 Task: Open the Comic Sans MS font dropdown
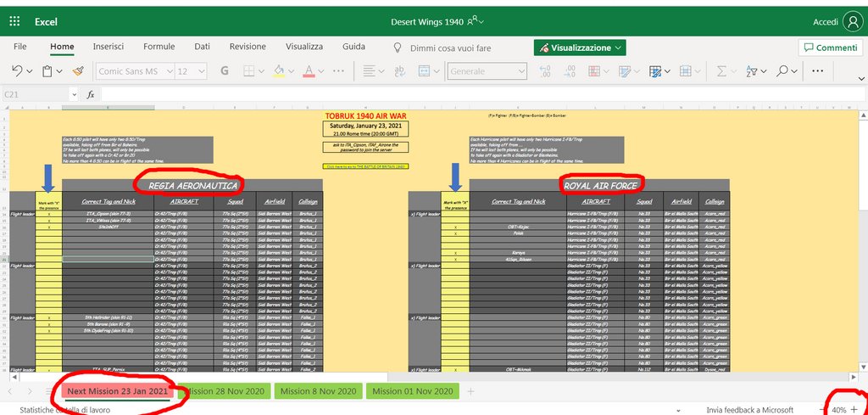coord(169,71)
